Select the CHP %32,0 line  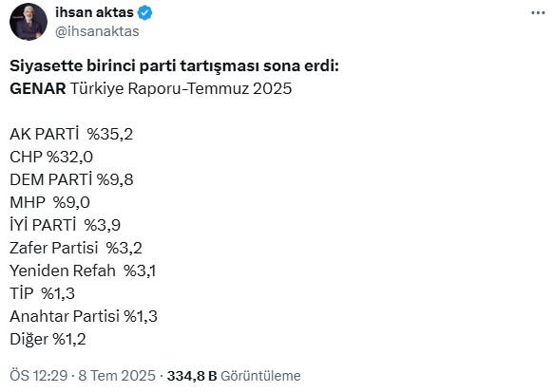tap(51, 157)
